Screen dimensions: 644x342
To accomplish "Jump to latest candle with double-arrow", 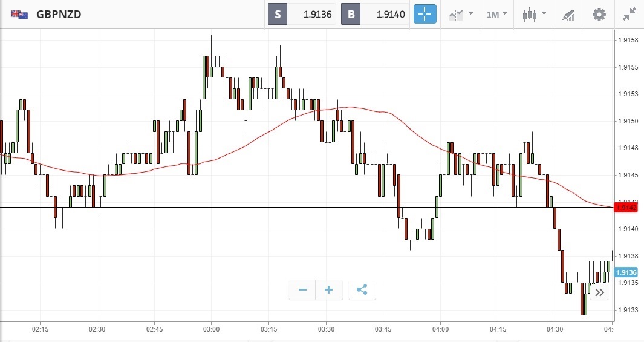I will (x=599, y=293).
